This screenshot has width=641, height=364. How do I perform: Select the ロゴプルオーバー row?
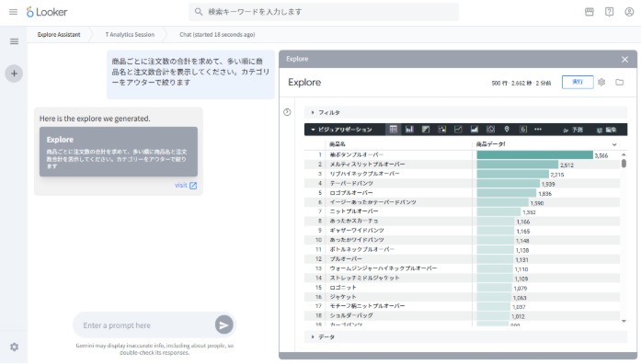click(462, 193)
